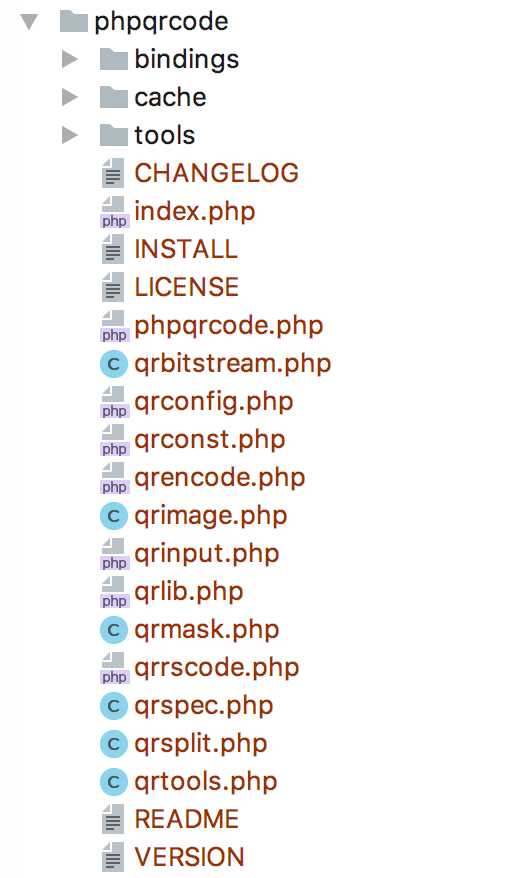Select the phpqrcode.php file
The height and width of the screenshot is (878, 510).
coord(228,325)
